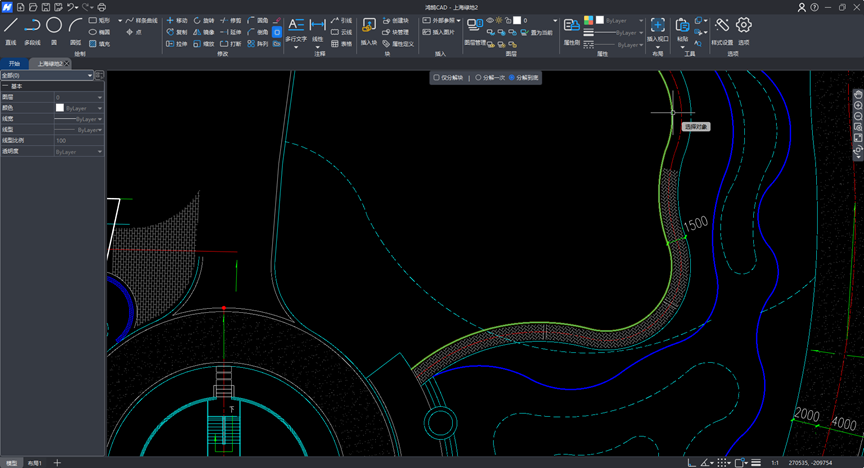Image resolution: width=864 pixels, height=468 pixels.
Task: Open 图层管理 layer manager
Action: pos(474,26)
